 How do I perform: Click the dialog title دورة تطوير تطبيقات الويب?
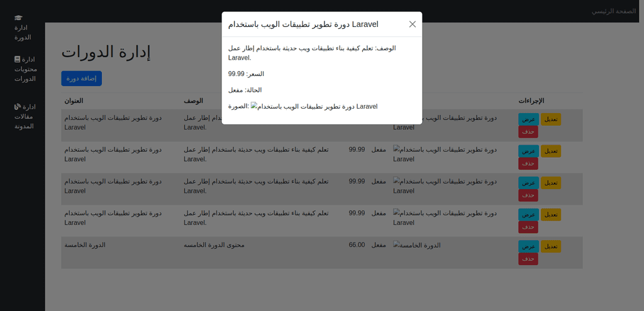(303, 25)
